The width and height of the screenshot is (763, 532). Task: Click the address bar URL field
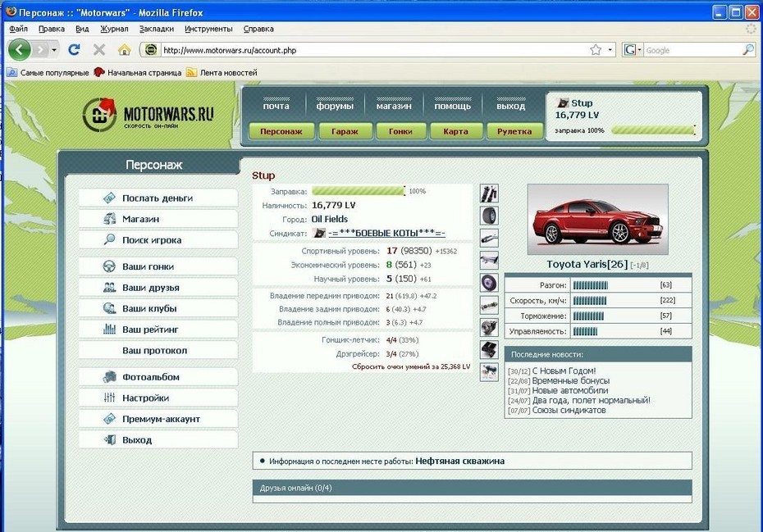[374, 50]
